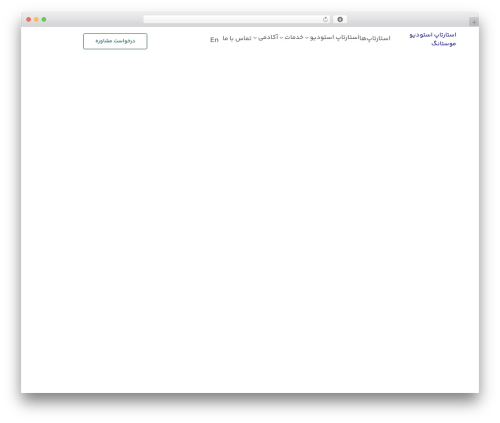Viewport: 500px width, 423px height.
Task: Go to the تماس با ما page
Action: click(x=237, y=39)
